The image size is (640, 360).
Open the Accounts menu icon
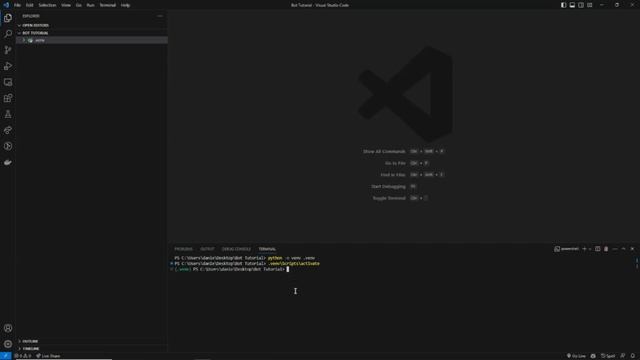(8, 328)
